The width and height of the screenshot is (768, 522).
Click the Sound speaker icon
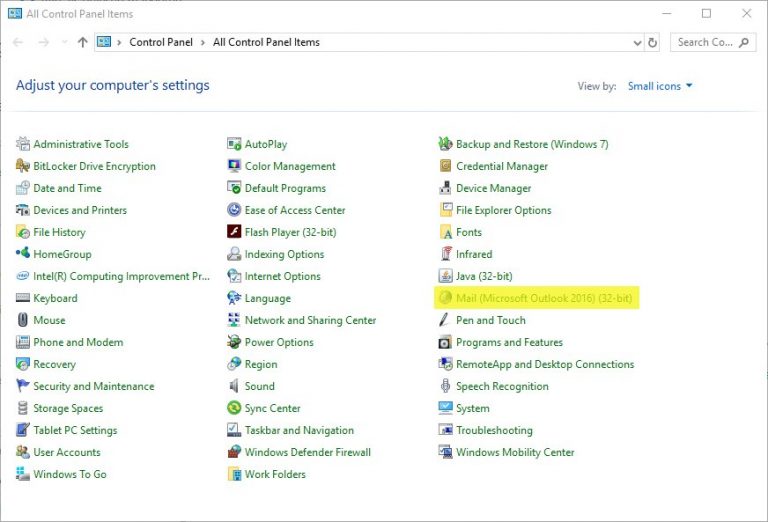click(234, 386)
